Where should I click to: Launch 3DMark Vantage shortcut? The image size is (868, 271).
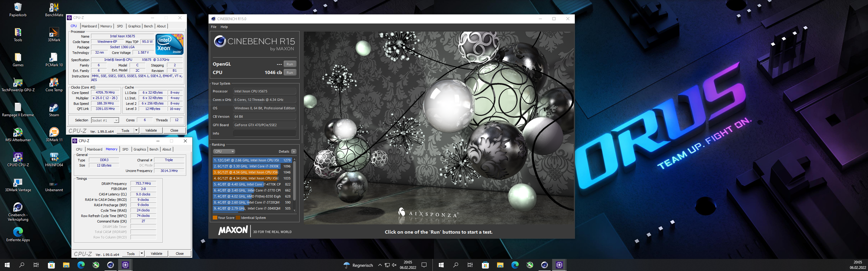[x=18, y=185]
